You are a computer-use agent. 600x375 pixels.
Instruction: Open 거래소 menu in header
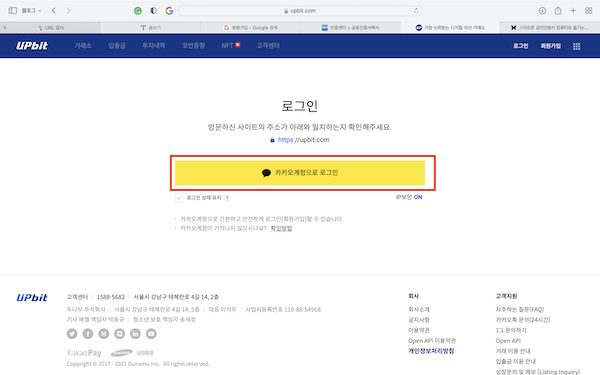83,46
